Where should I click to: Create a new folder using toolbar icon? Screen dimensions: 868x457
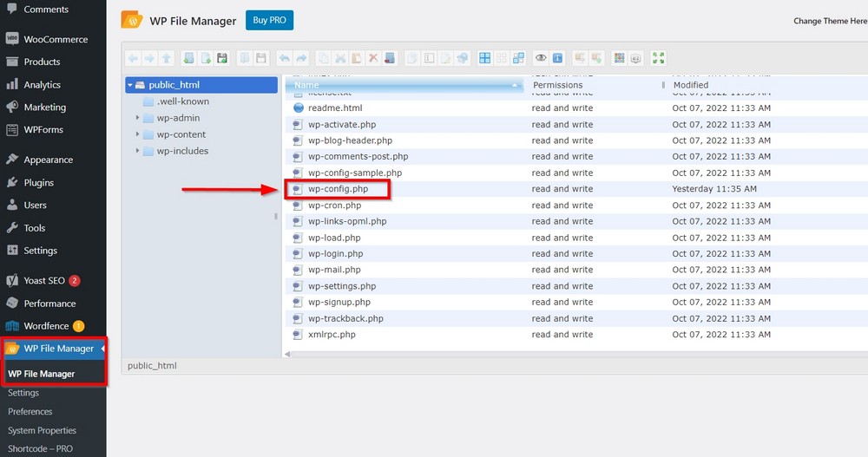click(x=188, y=58)
